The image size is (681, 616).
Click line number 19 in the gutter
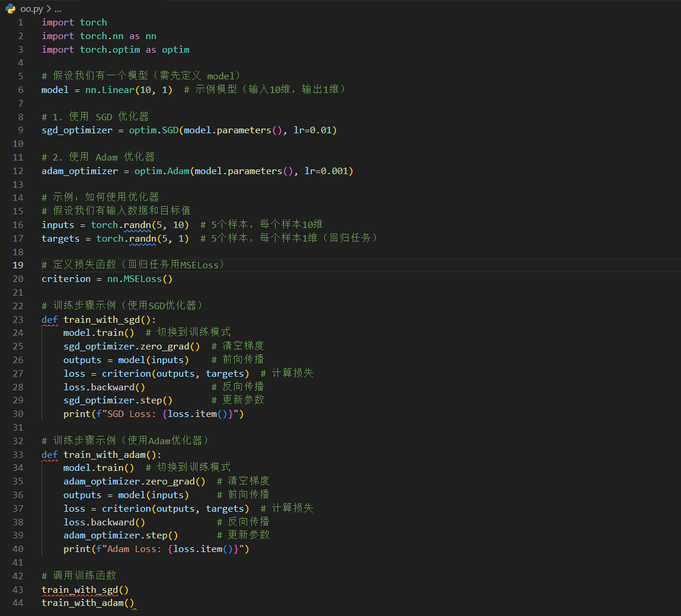(x=18, y=265)
